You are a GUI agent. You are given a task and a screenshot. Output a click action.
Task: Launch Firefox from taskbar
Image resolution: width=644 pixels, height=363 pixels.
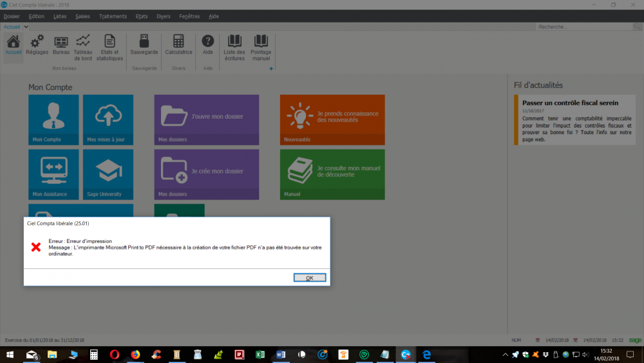(x=135, y=355)
